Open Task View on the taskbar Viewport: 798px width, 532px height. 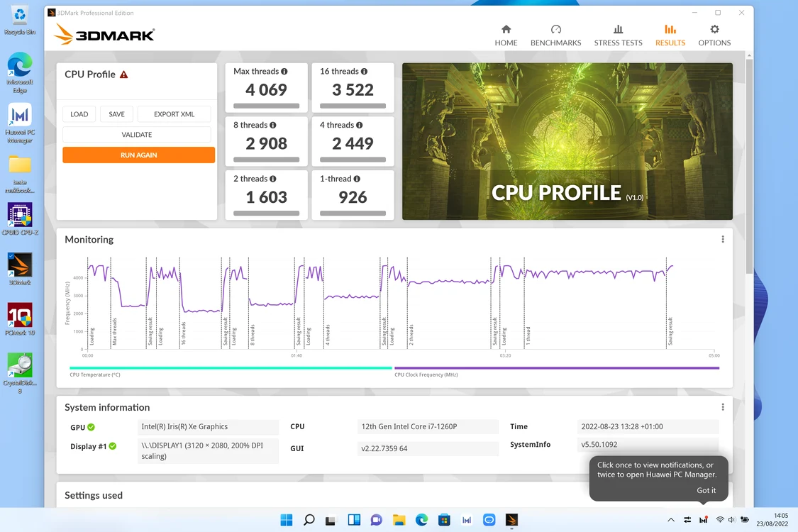(331, 520)
